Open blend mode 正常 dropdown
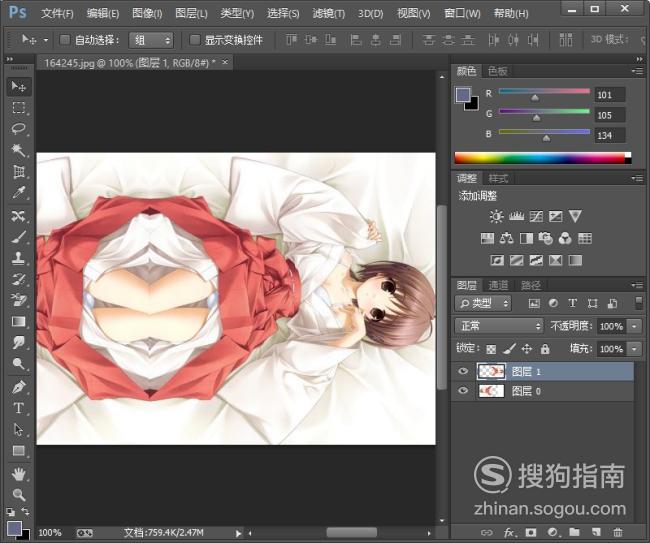650x543 pixels. click(x=499, y=326)
